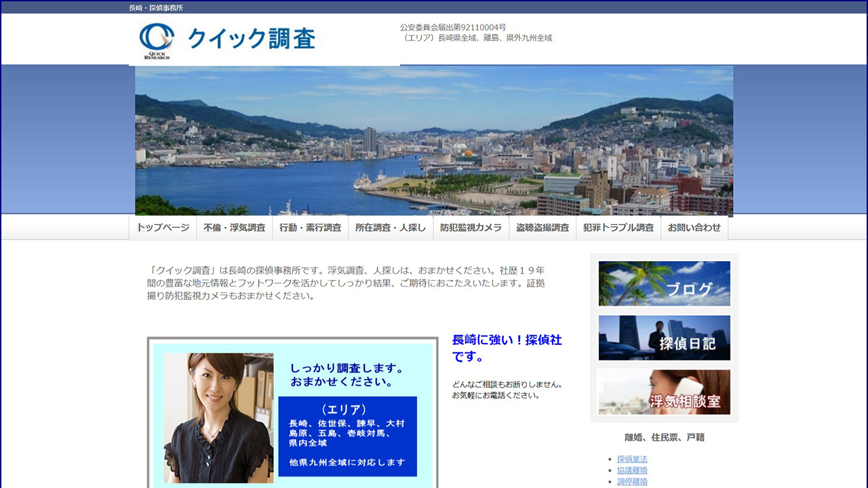Open the 所在調査・人探し section
868x488 pixels.
391,228
